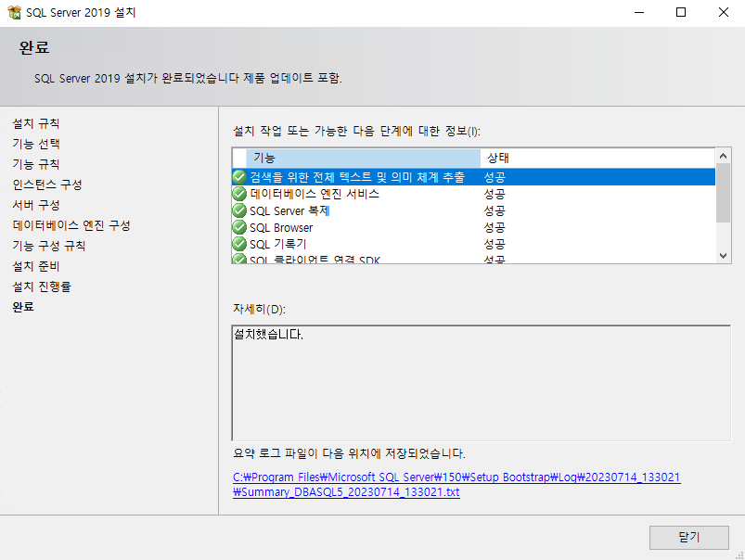This screenshot has width=745, height=560.
Task: Click the 설치했습니다. details text box
Action: click(482, 383)
